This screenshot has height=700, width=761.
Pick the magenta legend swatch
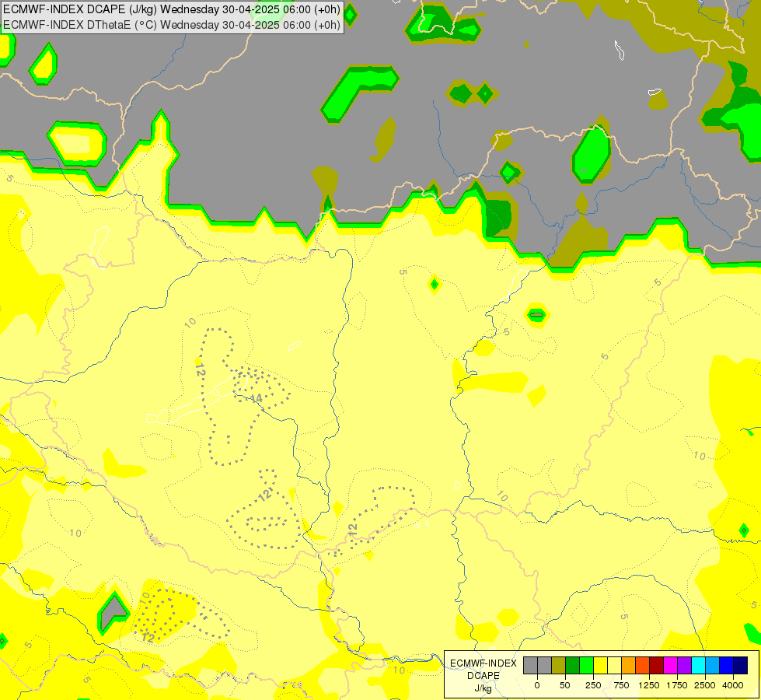pyautogui.click(x=670, y=665)
